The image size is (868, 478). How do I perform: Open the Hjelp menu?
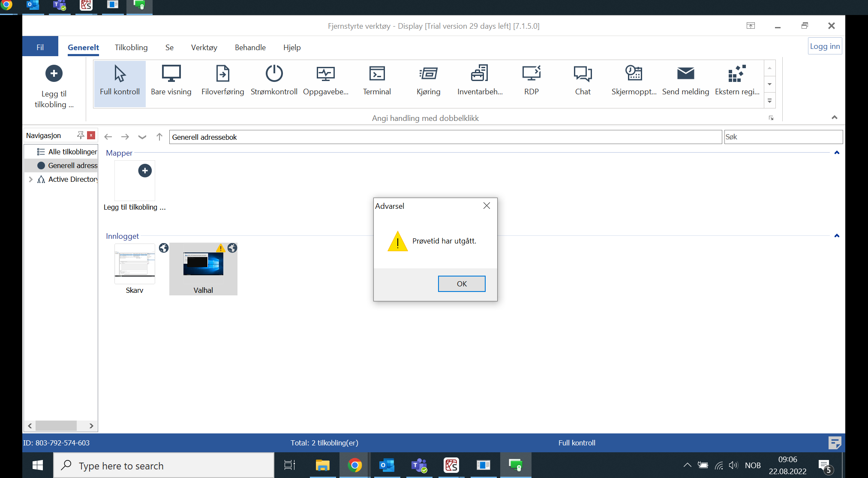(x=291, y=47)
